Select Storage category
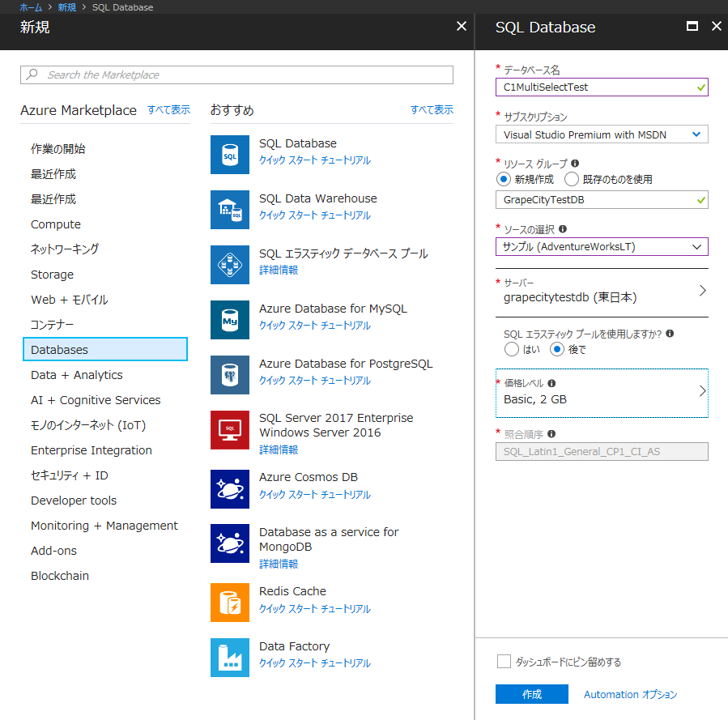728x720 pixels. [x=52, y=275]
